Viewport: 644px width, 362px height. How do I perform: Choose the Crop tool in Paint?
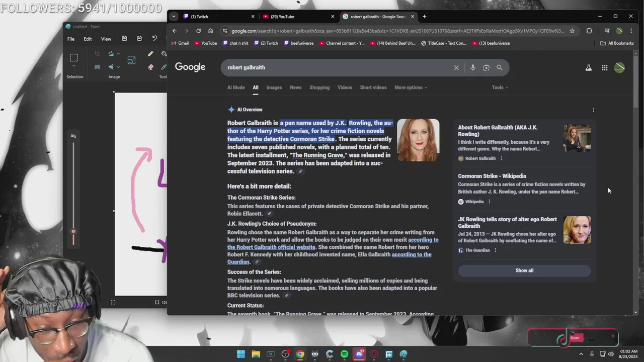coord(97,54)
